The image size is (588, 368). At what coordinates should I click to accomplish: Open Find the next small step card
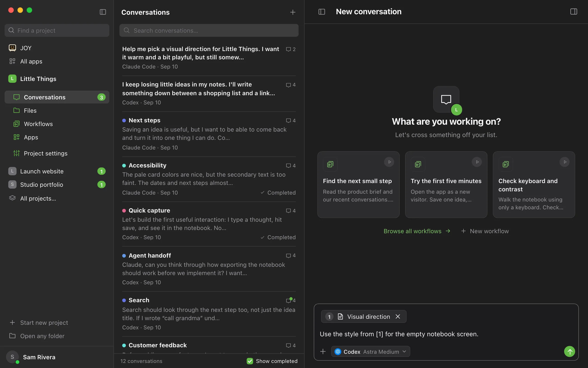358,184
